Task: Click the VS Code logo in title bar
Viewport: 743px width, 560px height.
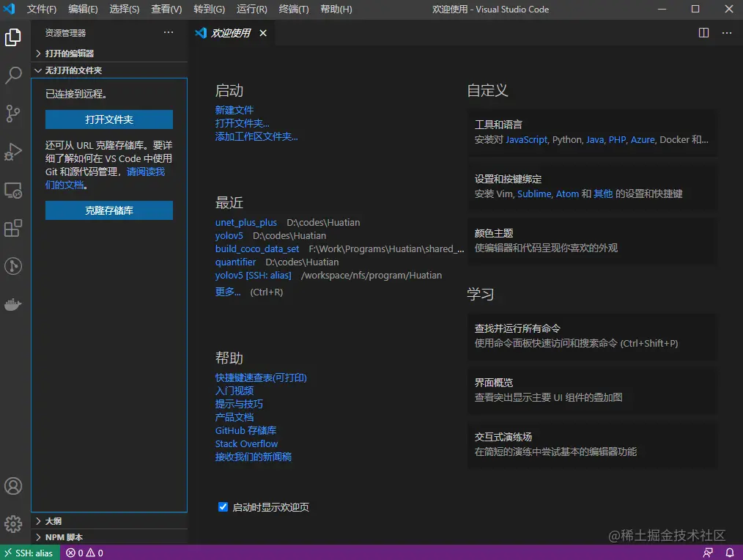Action: pyautogui.click(x=10, y=9)
